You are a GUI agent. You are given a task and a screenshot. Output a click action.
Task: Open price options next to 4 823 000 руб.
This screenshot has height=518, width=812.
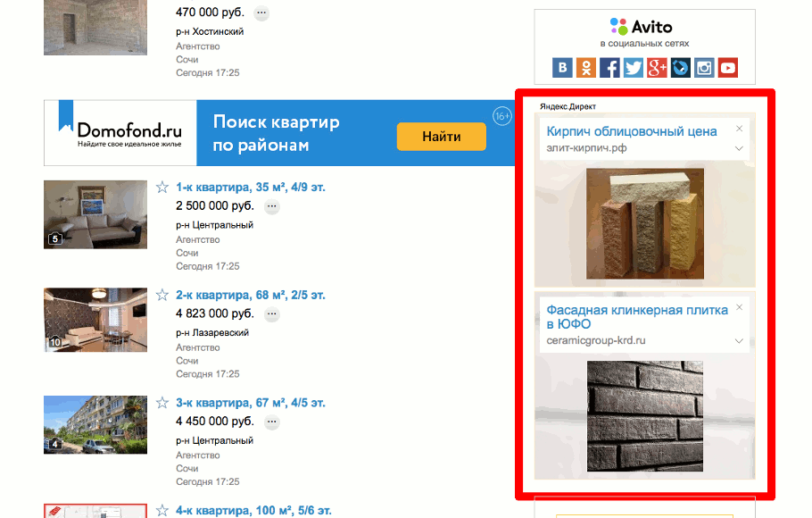(272, 314)
